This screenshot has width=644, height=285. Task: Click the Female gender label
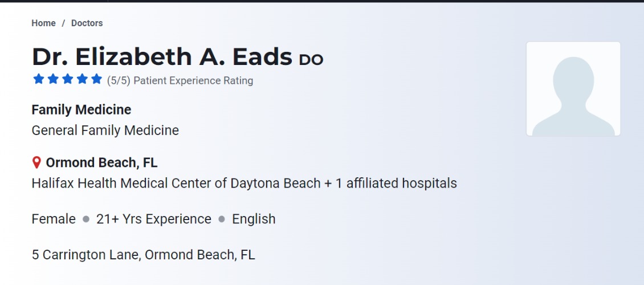[x=54, y=219]
